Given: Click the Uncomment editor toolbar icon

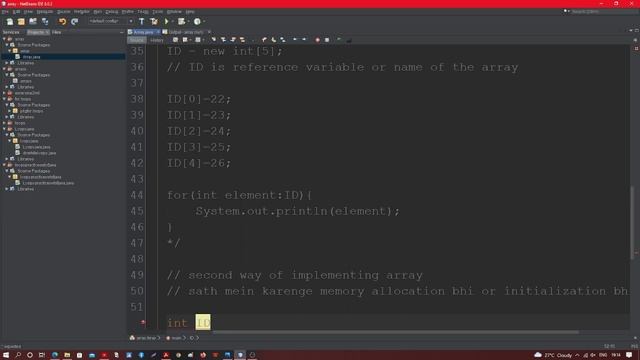Looking at the screenshot, I should 349,40.
